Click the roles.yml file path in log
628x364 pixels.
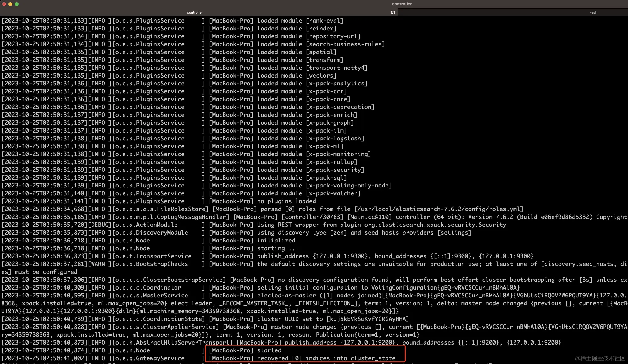438,209
